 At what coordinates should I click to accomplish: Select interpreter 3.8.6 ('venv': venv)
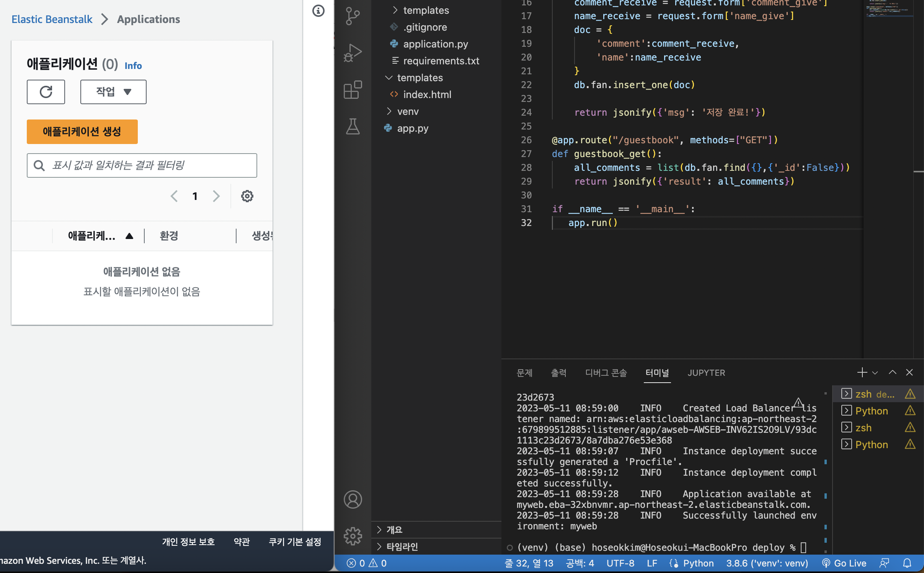tap(767, 563)
